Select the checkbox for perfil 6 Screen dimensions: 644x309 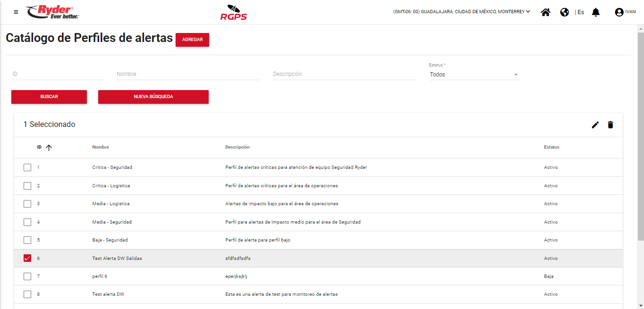(27, 276)
